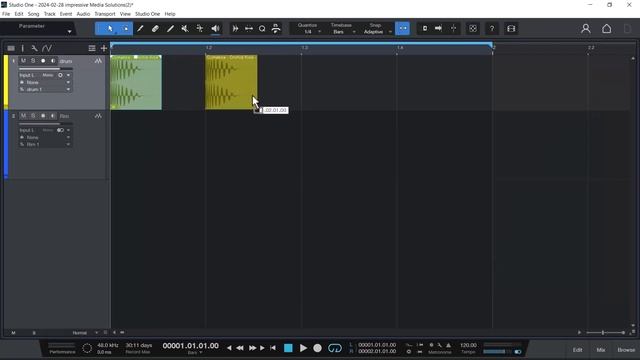Solo the drum track
This screenshot has height=360, width=640.
33,61
